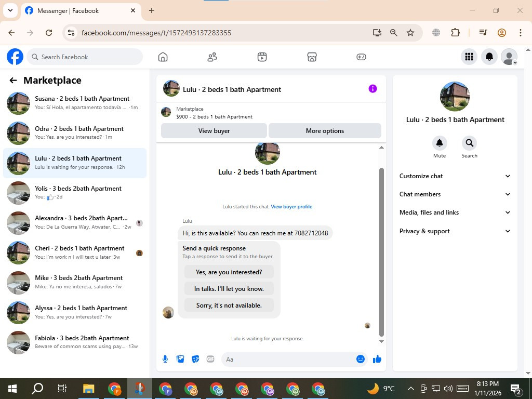Send quick response Yes, are you interested?
The image size is (532, 399).
pos(229,272)
